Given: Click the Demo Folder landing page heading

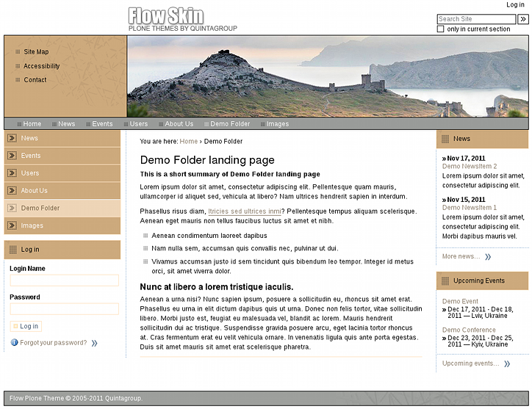Looking at the screenshot, I should pyautogui.click(x=207, y=160).
